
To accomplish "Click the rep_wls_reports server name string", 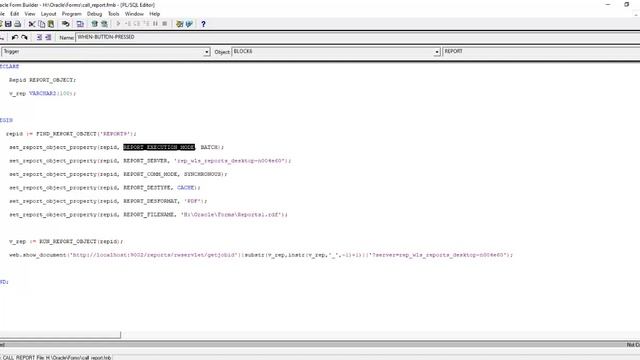I will click(230, 160).
